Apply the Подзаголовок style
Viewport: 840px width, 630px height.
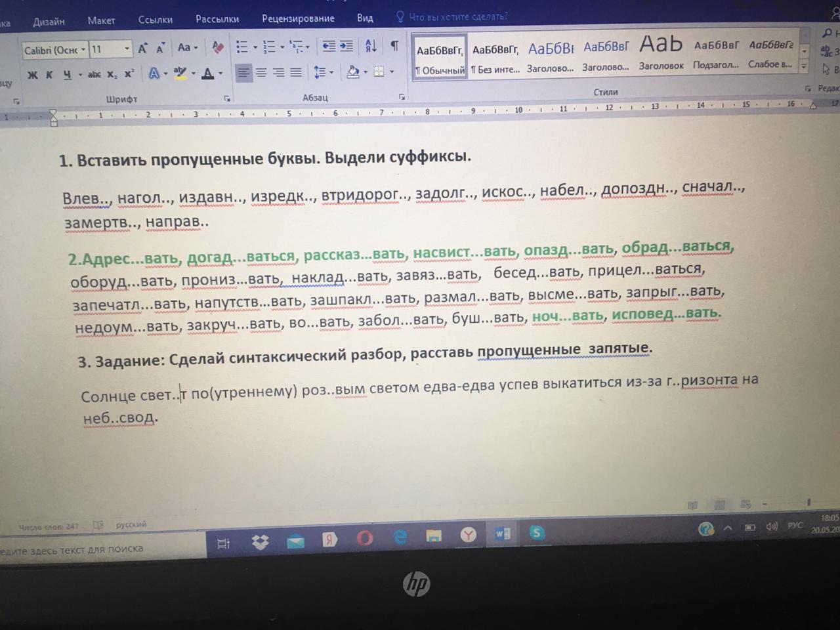(x=716, y=54)
